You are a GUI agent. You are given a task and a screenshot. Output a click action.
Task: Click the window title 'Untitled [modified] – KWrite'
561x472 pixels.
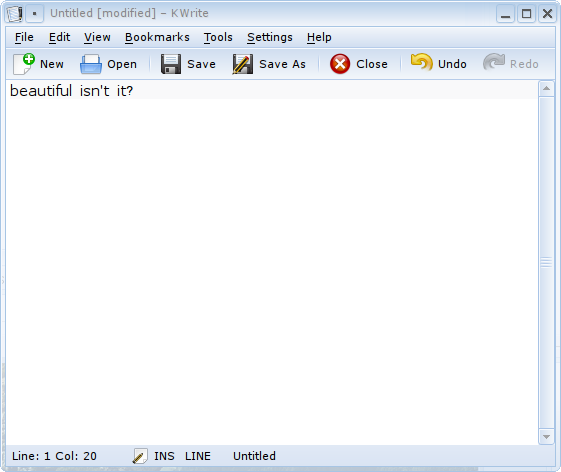129,13
